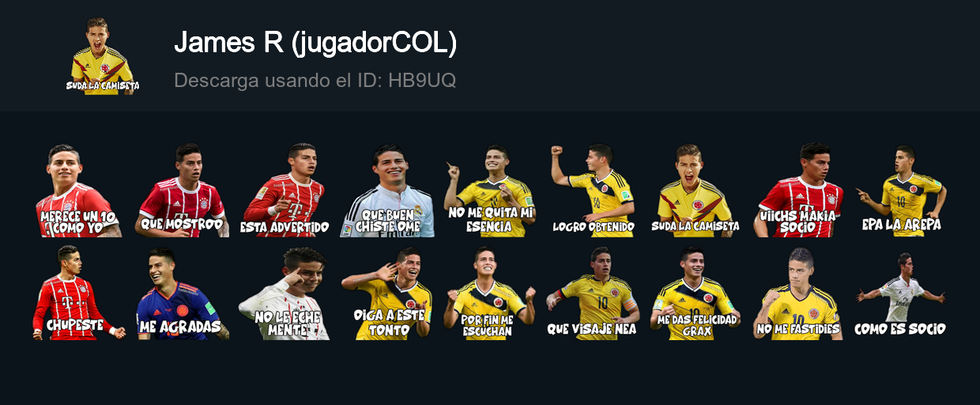Click the 'Chupeste' sticker
Screen dimensions: 980x405
point(78,293)
